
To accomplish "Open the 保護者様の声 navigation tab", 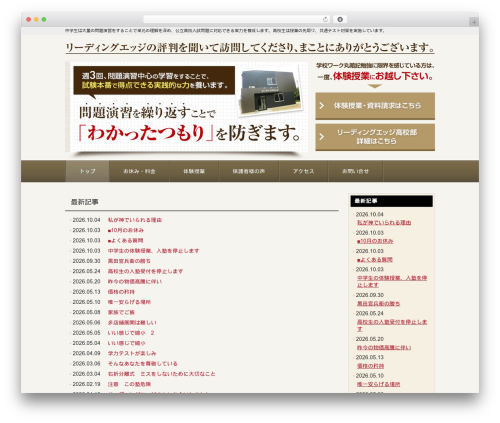I will coord(249,171).
